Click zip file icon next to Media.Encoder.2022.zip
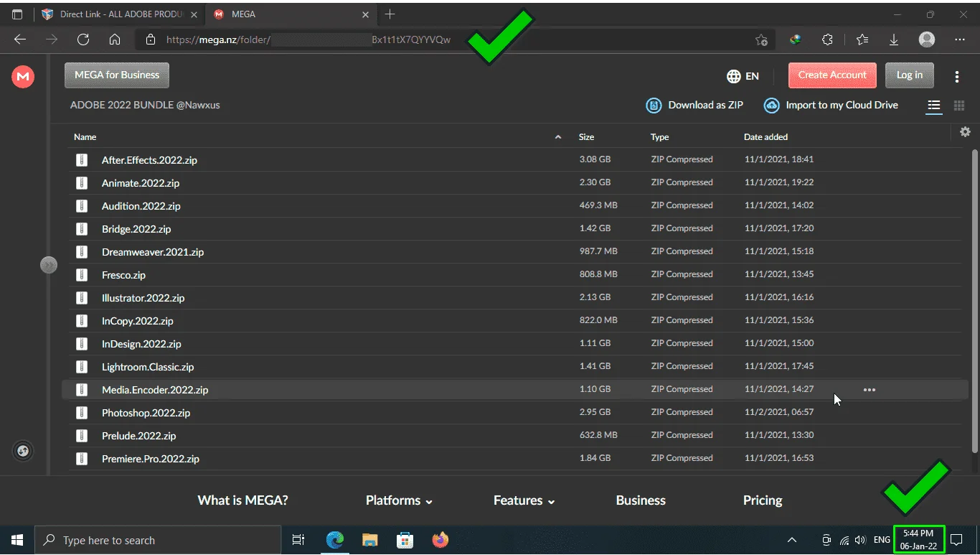The image size is (980, 555). [83, 389]
